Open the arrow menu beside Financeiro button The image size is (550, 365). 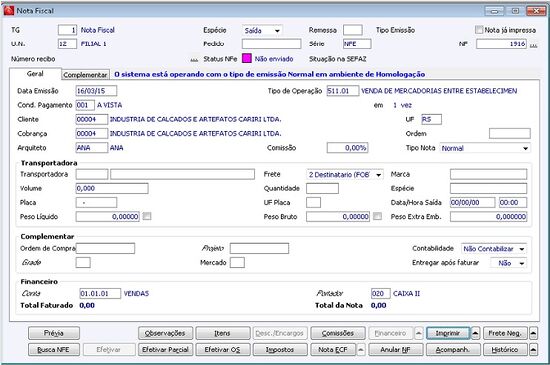pyautogui.click(x=418, y=333)
